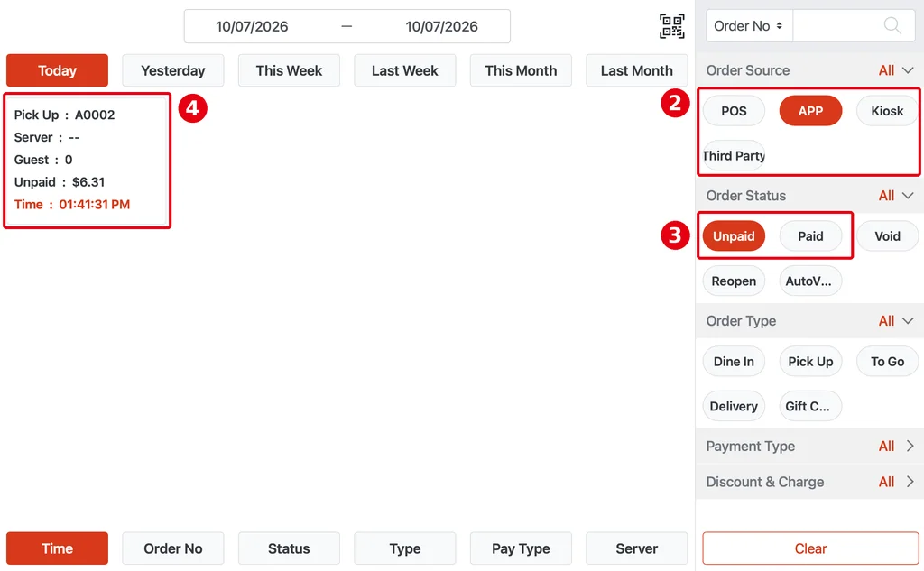Collapse the Order Source section chevron
This screenshot has width=924, height=571.
tap(908, 70)
